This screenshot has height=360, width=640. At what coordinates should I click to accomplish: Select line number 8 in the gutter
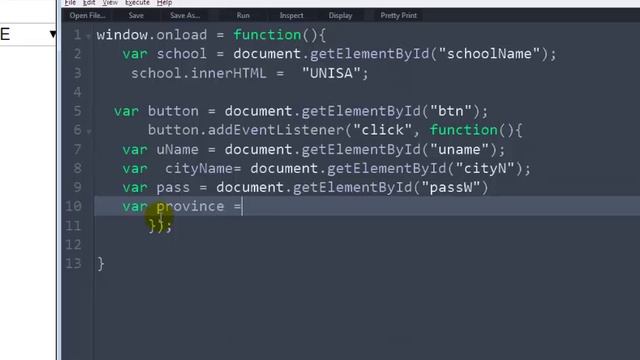coord(77,168)
